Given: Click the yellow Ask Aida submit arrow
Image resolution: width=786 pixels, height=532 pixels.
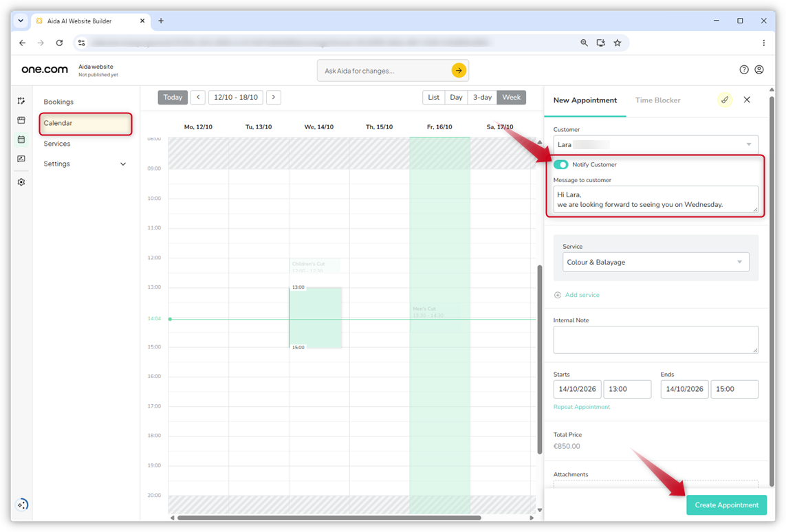Looking at the screenshot, I should coord(459,71).
